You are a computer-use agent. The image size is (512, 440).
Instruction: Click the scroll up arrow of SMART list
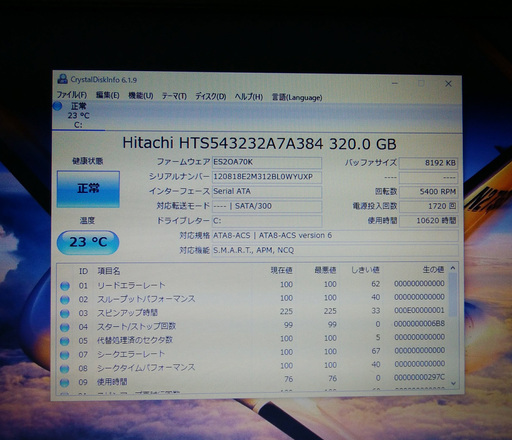tap(453, 268)
